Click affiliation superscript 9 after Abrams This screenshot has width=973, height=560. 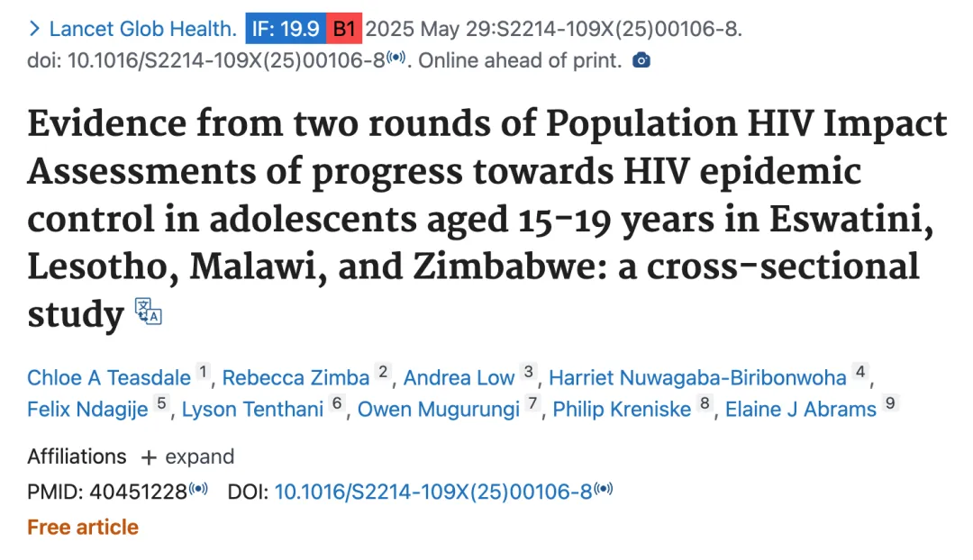(890, 403)
